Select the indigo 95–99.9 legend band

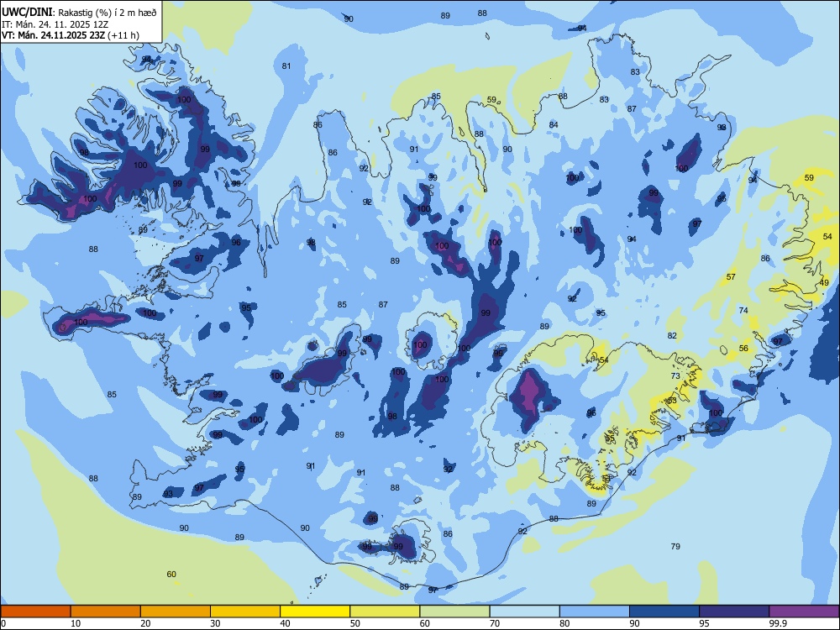pos(734,612)
